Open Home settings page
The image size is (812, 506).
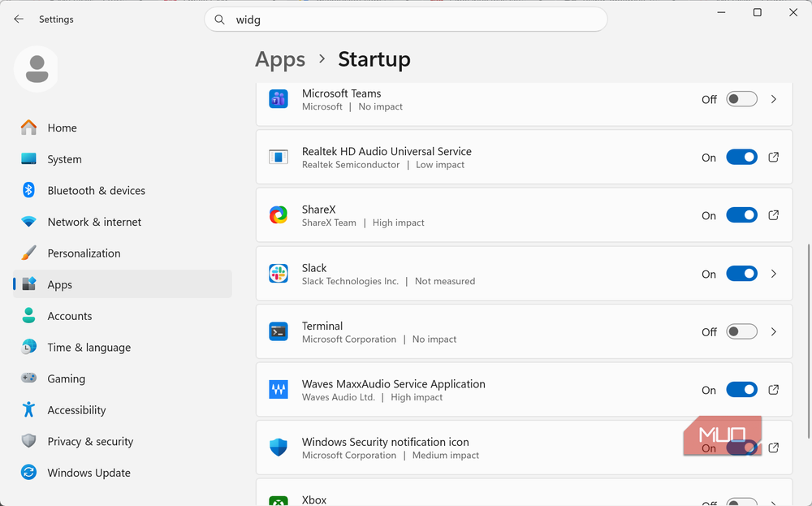tap(123, 128)
